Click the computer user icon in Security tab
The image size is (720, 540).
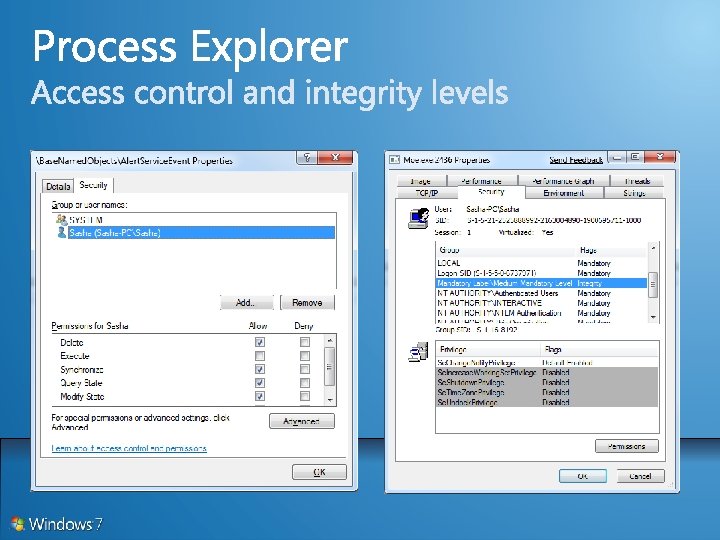pyautogui.click(x=418, y=218)
